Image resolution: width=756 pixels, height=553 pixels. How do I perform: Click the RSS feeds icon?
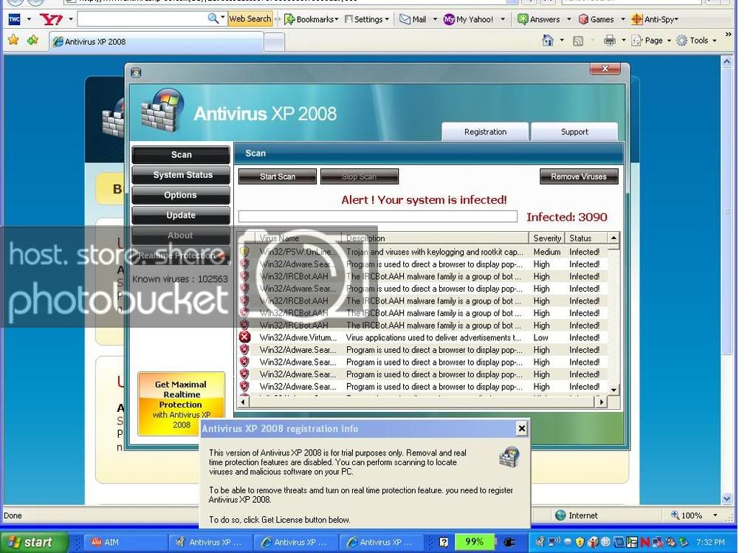click(x=579, y=41)
